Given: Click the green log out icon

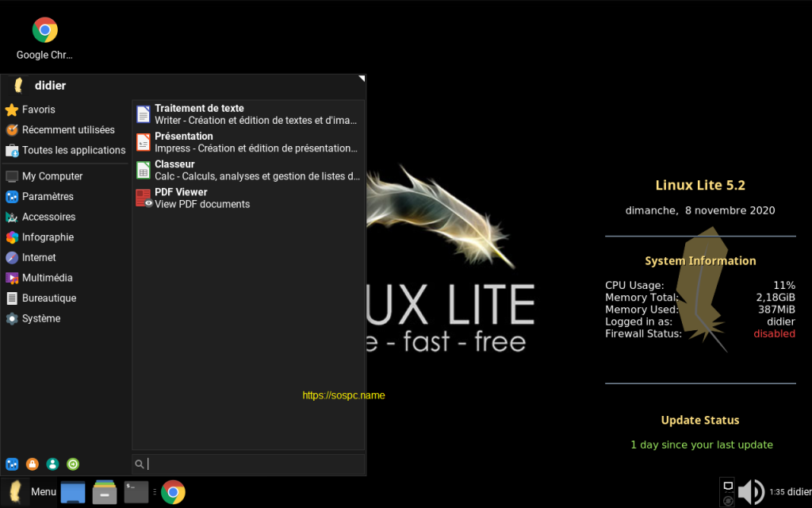Looking at the screenshot, I should (73, 464).
